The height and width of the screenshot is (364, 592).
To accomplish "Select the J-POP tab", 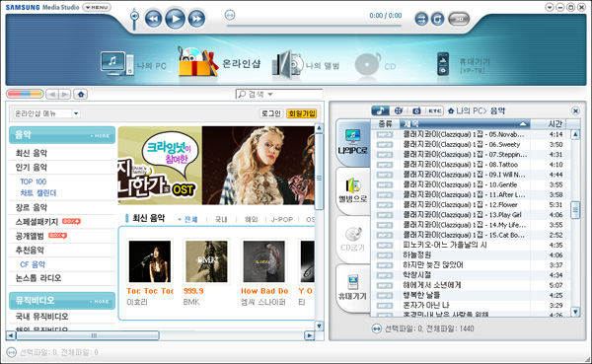I will pyautogui.click(x=282, y=219).
